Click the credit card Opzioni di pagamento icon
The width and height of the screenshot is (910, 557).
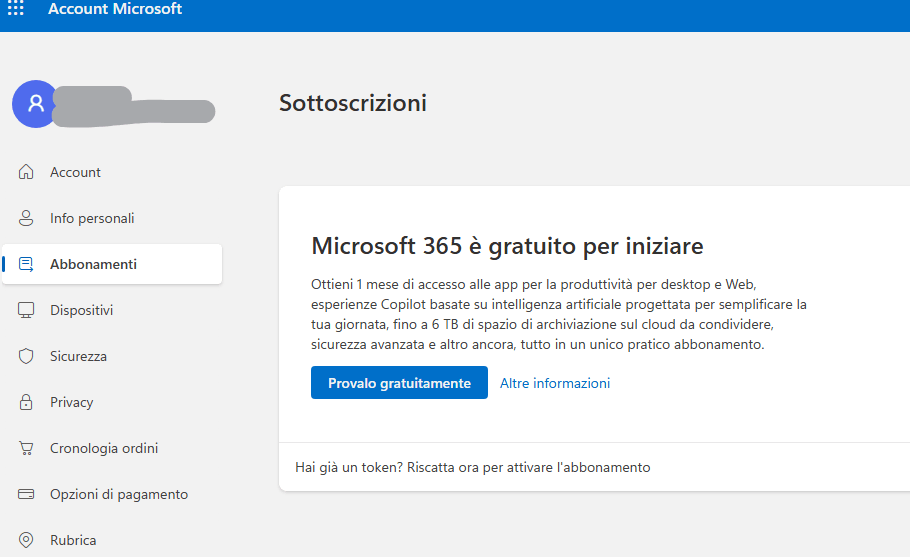(26, 494)
